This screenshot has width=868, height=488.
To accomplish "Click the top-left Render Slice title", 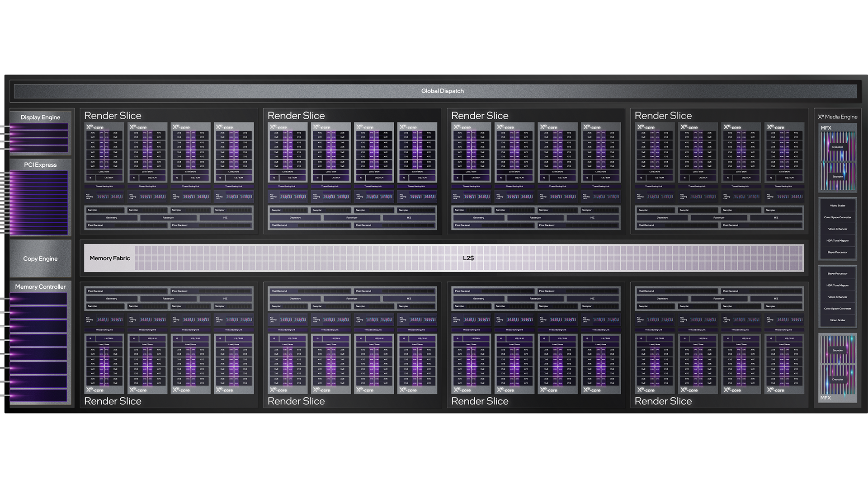I will pos(113,116).
